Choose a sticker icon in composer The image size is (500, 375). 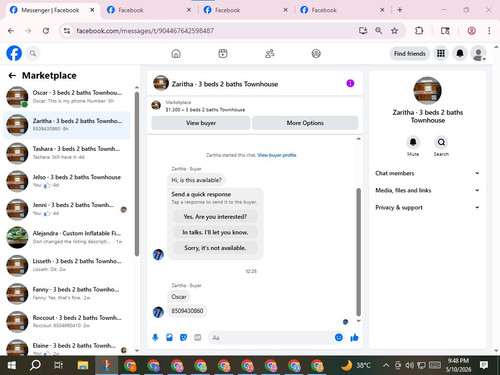pyautogui.click(x=183, y=338)
